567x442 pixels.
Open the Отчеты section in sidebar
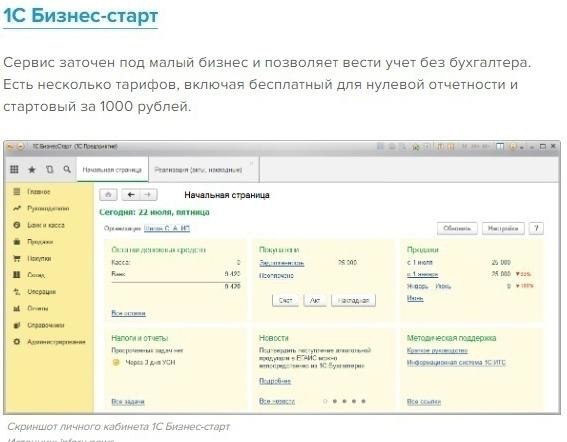pyautogui.click(x=30, y=308)
